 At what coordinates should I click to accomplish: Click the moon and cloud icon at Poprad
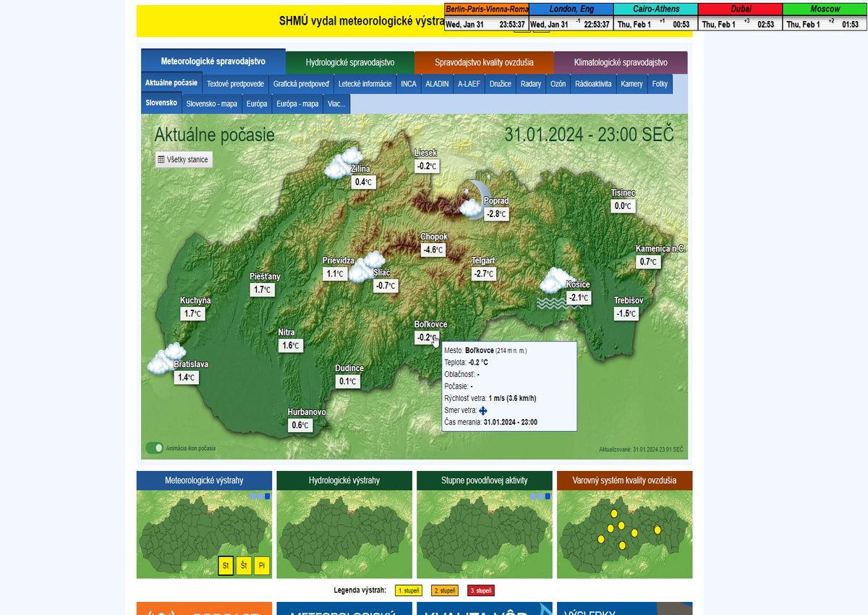click(x=474, y=198)
